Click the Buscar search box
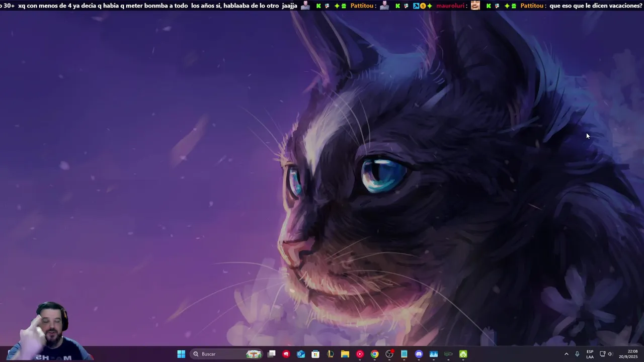The height and width of the screenshot is (362, 644). [x=227, y=354]
